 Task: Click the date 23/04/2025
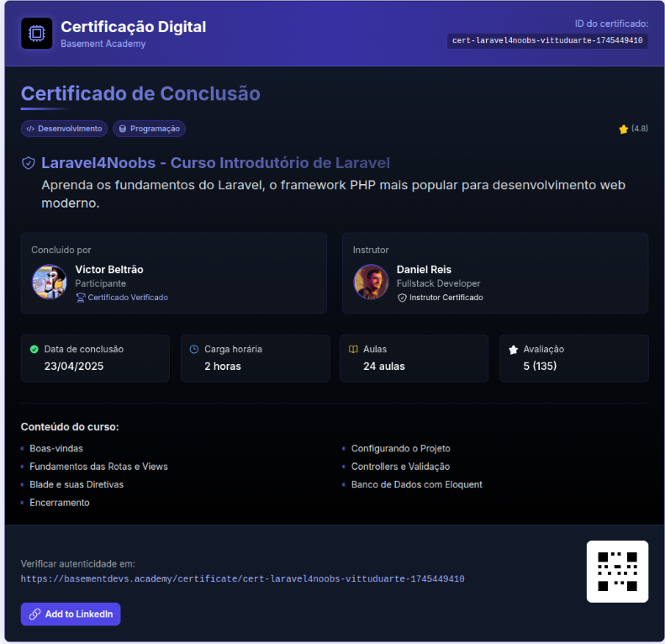(x=74, y=366)
